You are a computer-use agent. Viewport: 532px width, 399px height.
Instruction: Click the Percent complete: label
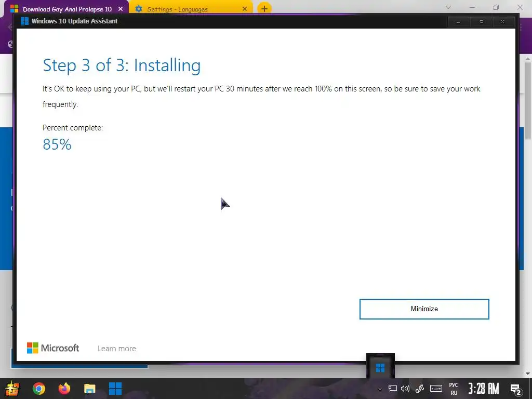73,128
